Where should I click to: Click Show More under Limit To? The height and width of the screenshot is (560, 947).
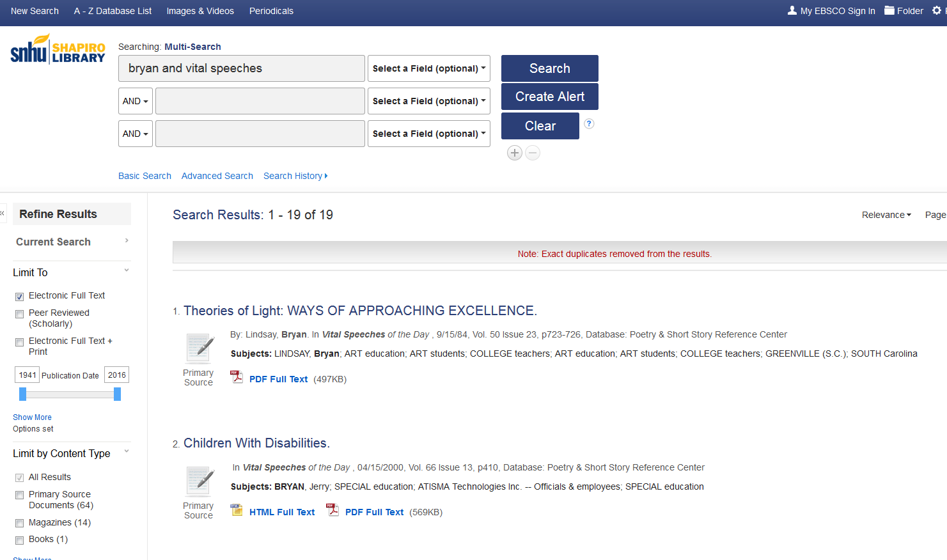click(x=32, y=417)
